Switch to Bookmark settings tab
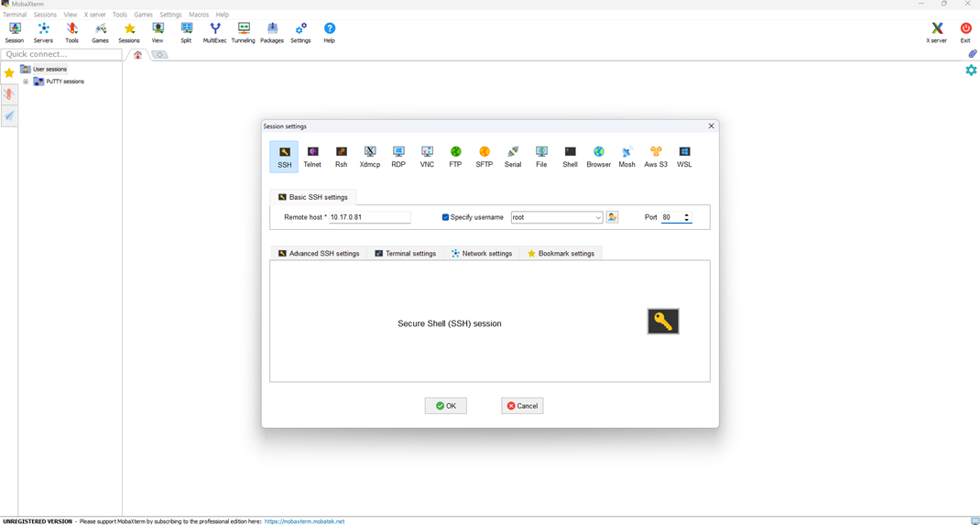980x525 pixels. tap(561, 253)
